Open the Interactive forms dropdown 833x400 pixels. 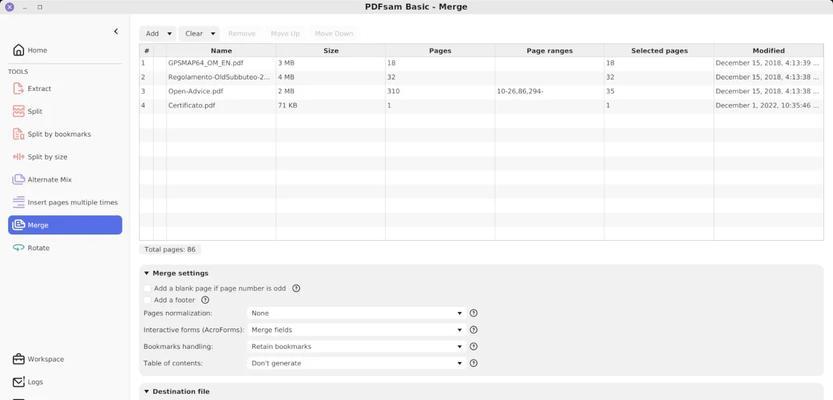[x=356, y=330]
